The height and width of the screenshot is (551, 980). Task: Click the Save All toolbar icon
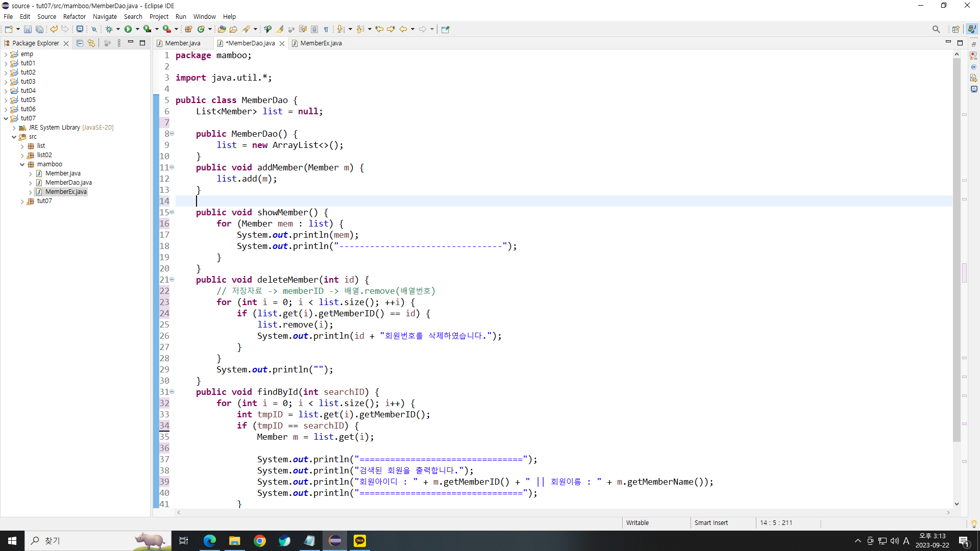pos(39,30)
